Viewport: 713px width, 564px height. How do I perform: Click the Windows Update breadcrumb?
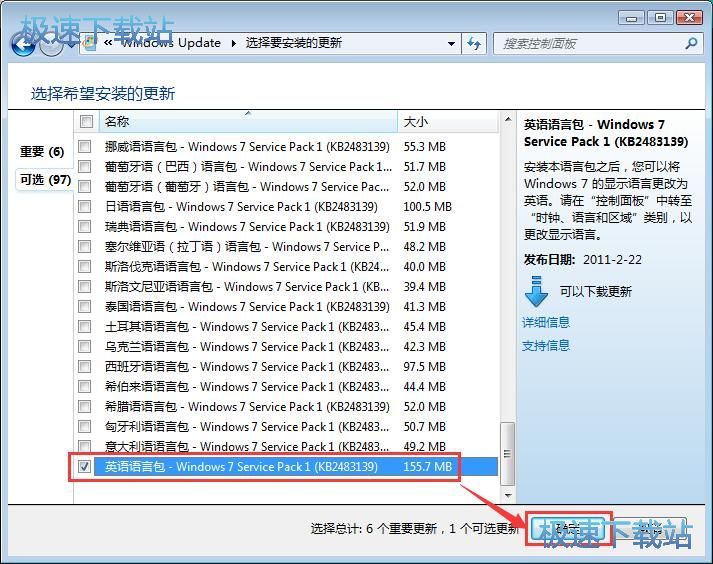point(171,43)
